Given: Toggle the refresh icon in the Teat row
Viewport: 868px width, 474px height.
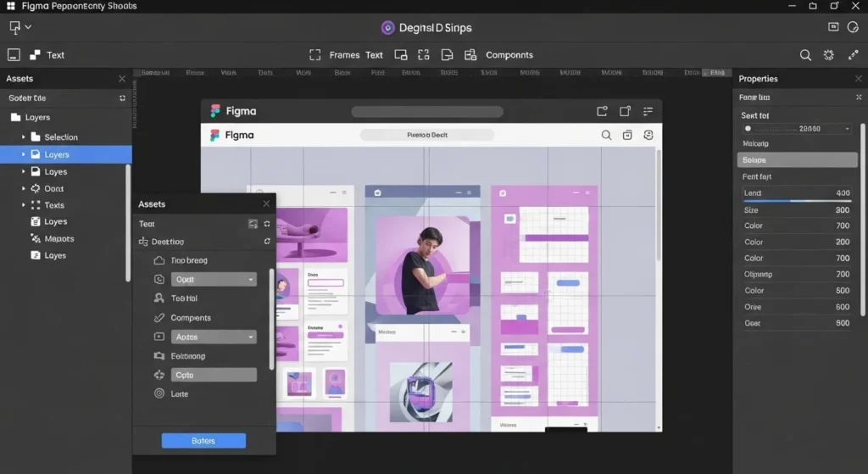Looking at the screenshot, I should point(267,224).
